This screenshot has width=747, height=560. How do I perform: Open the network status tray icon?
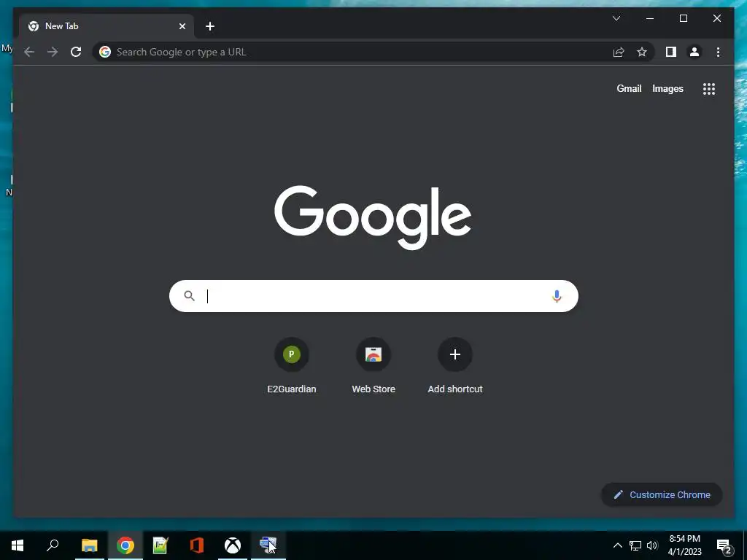click(635, 545)
